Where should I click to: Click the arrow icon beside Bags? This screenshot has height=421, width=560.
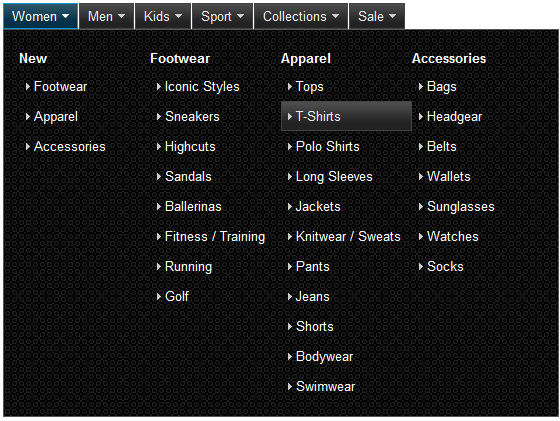pyautogui.click(x=421, y=86)
